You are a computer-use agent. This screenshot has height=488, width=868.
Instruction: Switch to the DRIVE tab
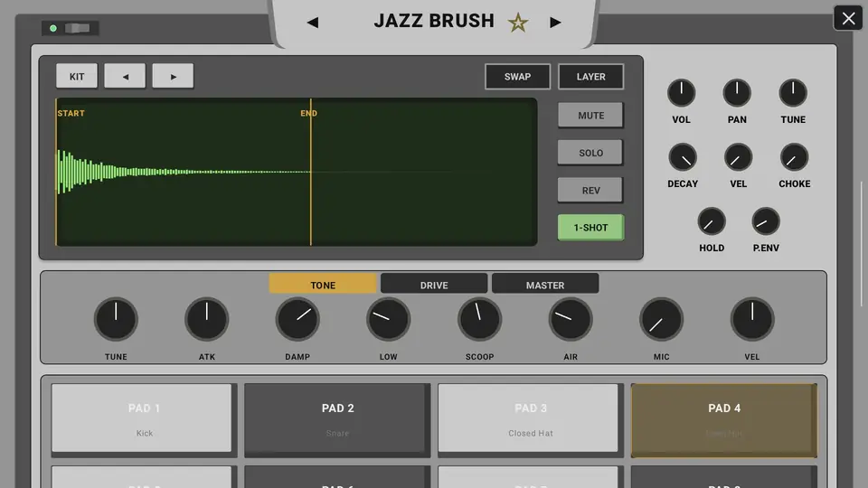pyautogui.click(x=434, y=285)
